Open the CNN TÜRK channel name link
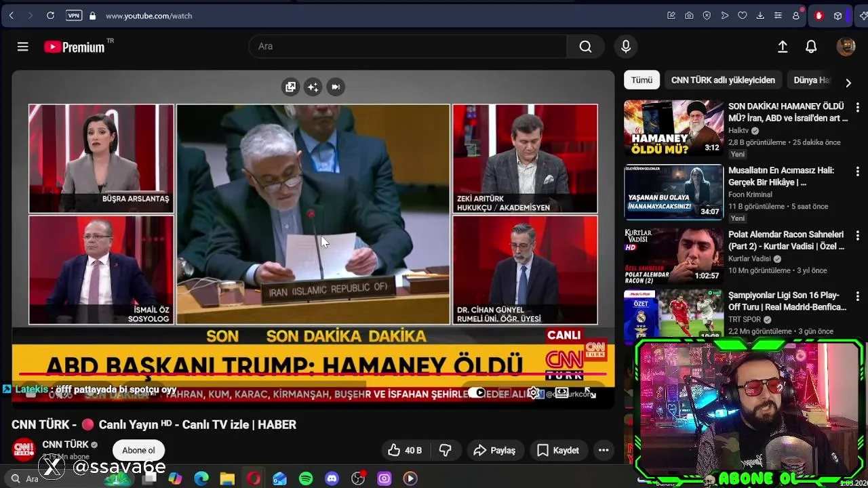This screenshot has height=488, width=868. 66,445
